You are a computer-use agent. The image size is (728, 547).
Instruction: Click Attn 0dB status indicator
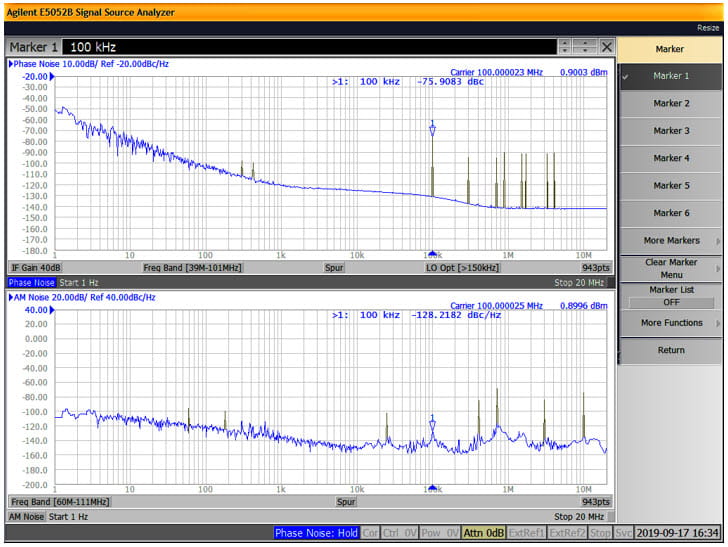point(484,533)
